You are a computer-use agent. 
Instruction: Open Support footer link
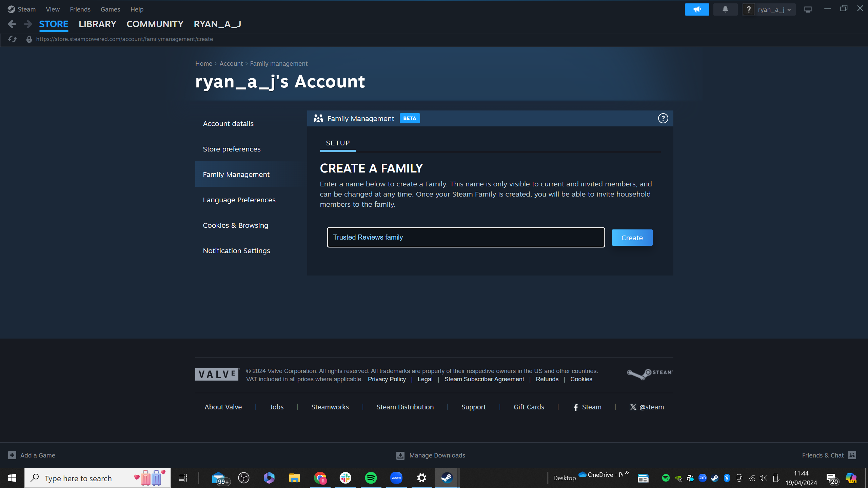coord(473,407)
